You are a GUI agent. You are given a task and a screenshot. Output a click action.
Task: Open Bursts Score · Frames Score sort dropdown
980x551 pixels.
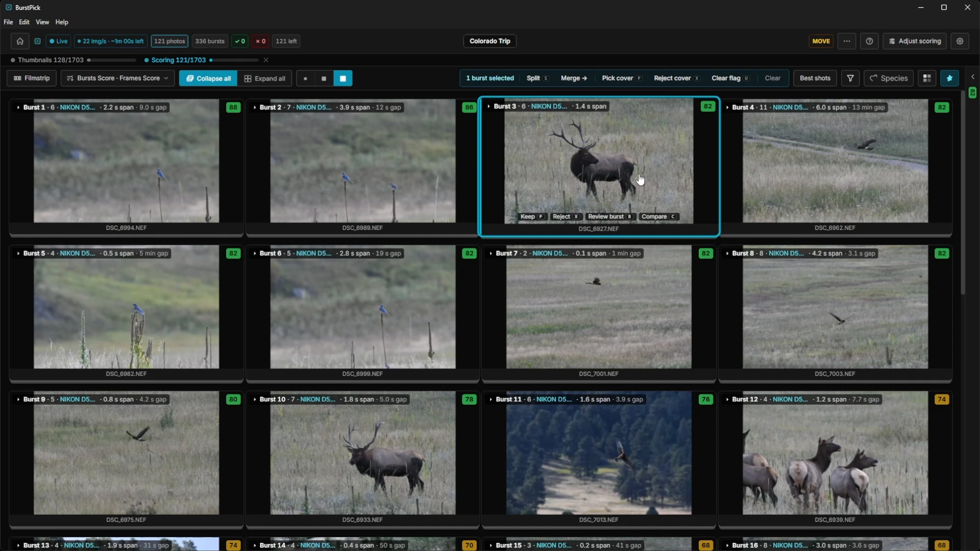(117, 78)
